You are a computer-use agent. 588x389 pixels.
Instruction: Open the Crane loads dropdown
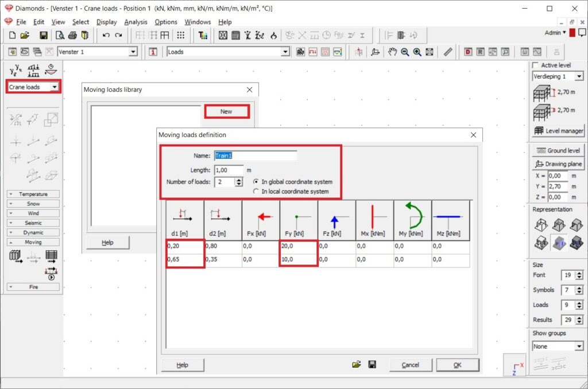[x=55, y=87]
